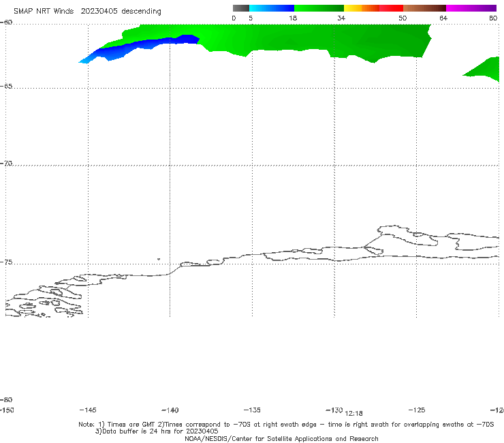Click the longitude label '-130'
The width and height of the screenshot is (504, 443).
coord(334,410)
